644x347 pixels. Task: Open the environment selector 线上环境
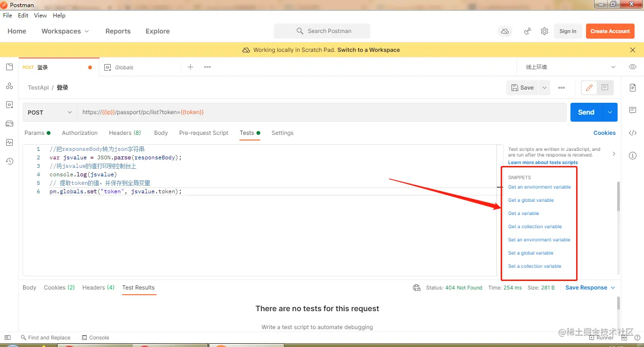click(570, 67)
